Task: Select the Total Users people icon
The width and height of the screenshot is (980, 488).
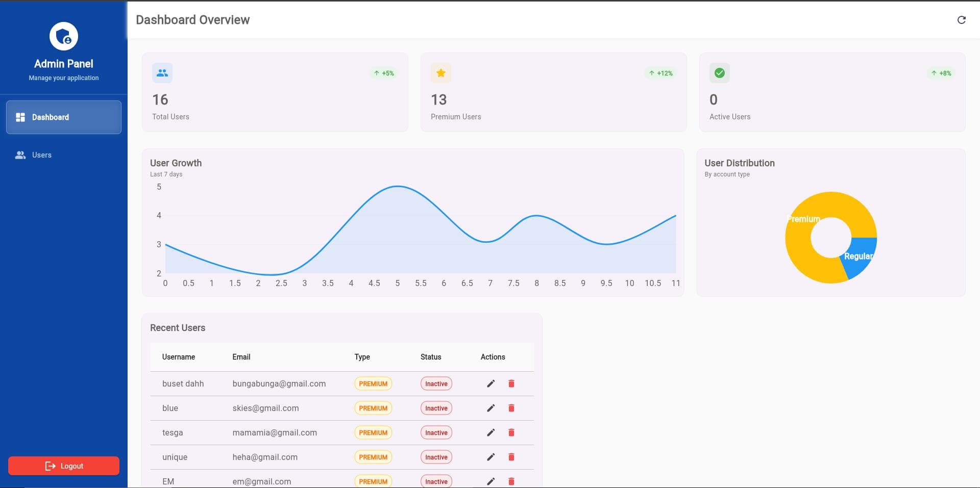Action: pyautogui.click(x=162, y=73)
